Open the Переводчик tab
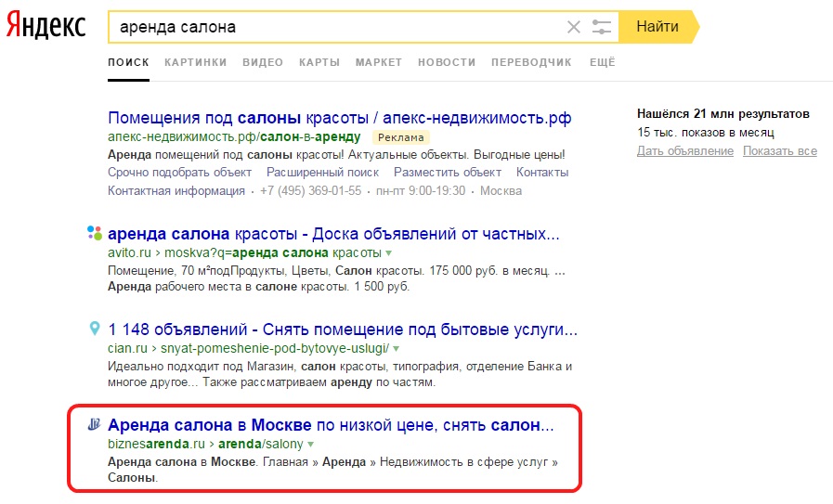This screenshot has width=833, height=504. [x=532, y=62]
